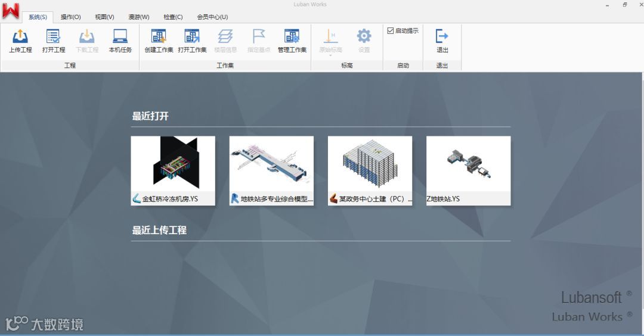Image resolution: width=644 pixels, height=336 pixels.
Task: Click the 下载工程 download icon
Action: point(86,36)
